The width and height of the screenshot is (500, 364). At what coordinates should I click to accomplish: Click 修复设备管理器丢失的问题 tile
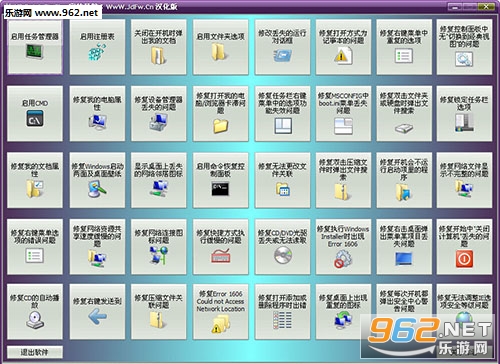(x=159, y=114)
